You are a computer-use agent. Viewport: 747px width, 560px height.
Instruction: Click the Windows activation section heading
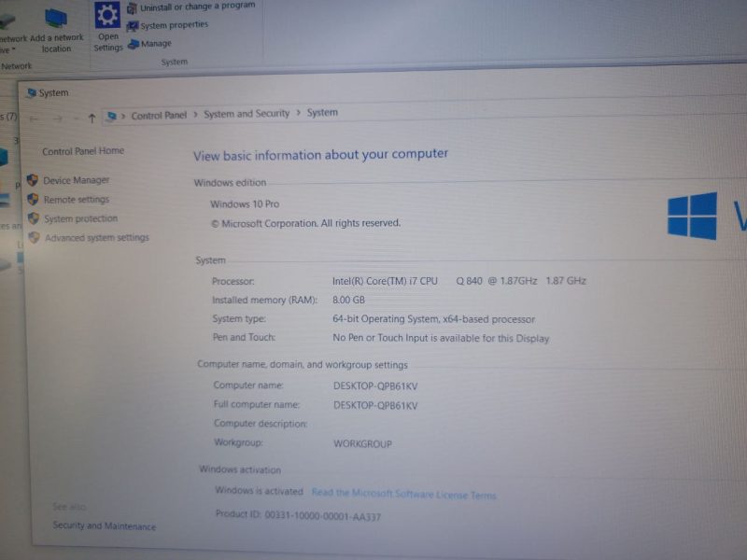(x=240, y=469)
